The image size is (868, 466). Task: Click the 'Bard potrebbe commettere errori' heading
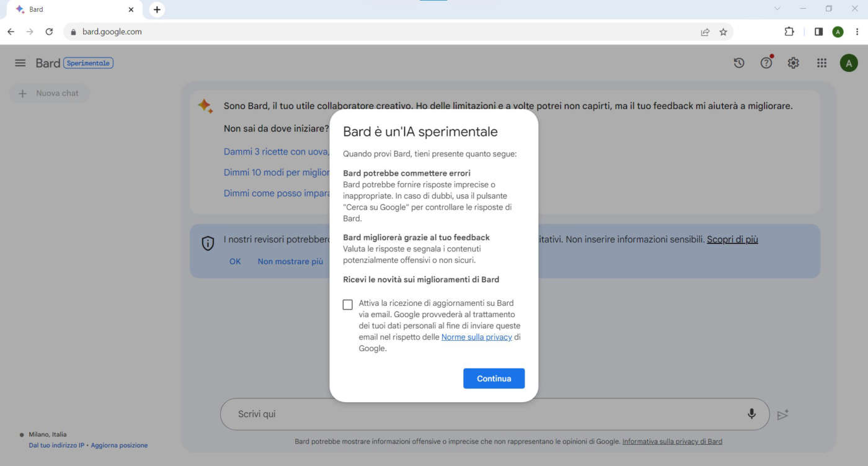point(407,173)
